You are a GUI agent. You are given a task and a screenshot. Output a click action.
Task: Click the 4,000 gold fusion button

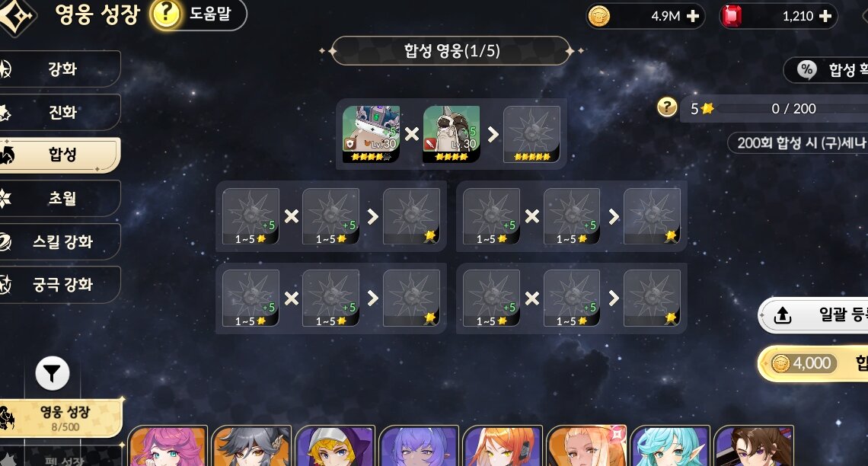(812, 364)
